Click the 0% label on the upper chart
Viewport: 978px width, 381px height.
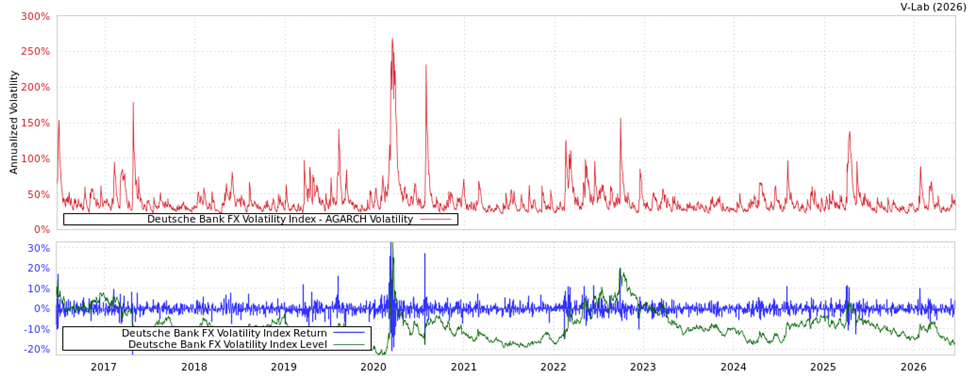[41, 229]
